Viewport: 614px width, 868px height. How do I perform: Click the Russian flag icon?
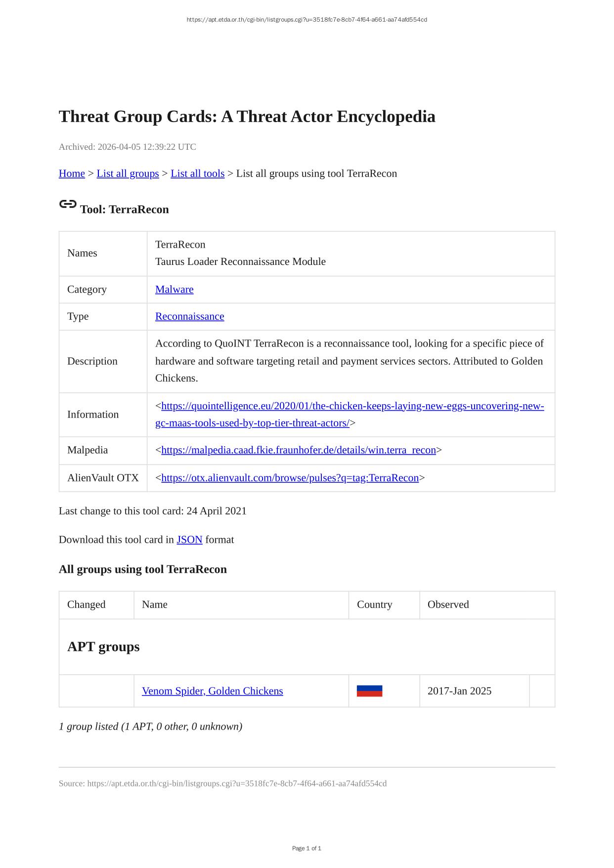(x=369, y=691)
